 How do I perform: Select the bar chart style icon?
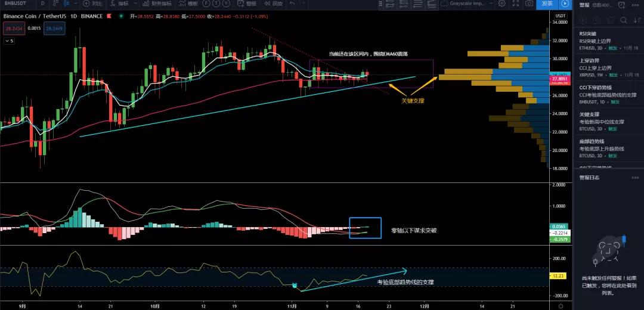[56, 4]
